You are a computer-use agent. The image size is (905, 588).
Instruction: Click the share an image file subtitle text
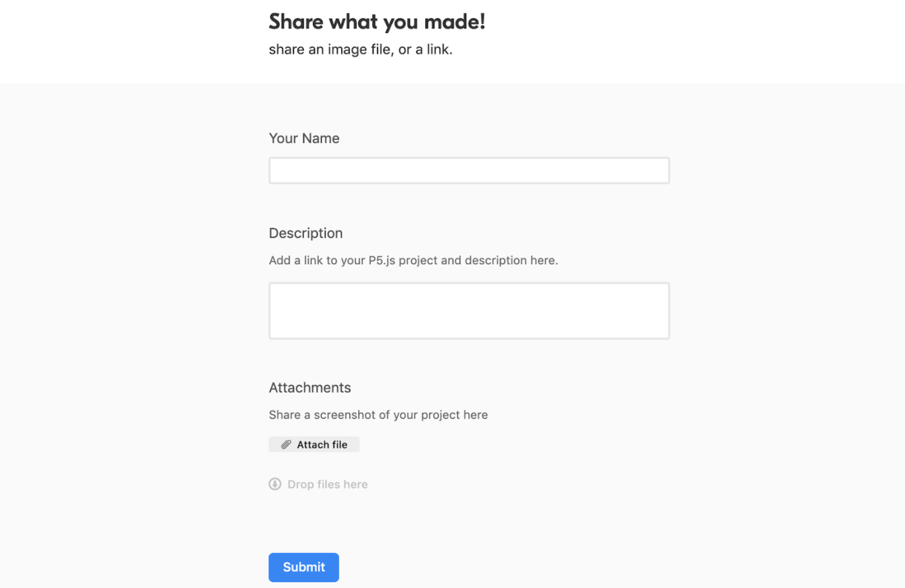pos(361,49)
